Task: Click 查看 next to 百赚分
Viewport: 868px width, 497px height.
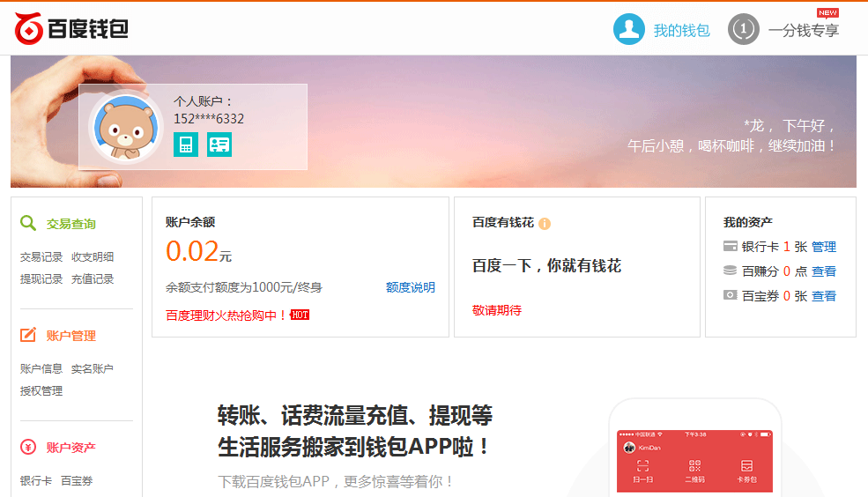Action: (824, 271)
